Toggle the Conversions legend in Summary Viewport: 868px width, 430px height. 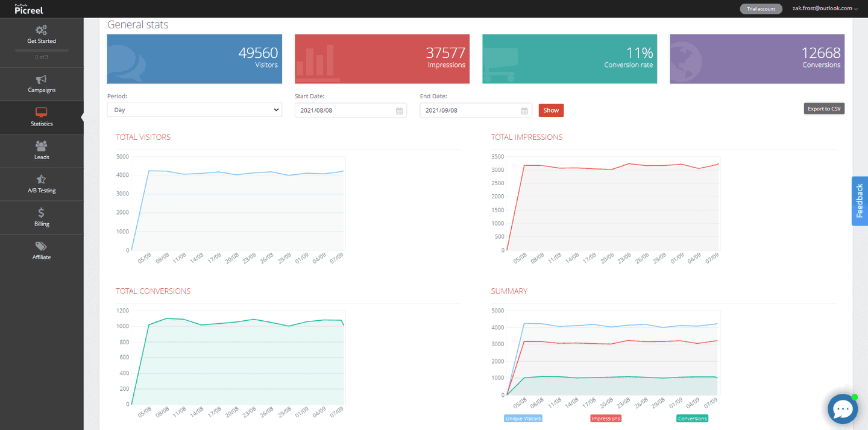(691, 418)
